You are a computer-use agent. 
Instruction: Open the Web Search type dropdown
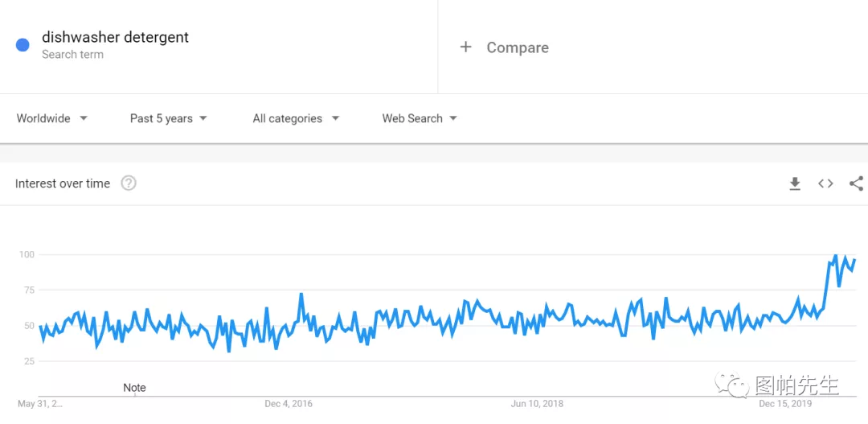(x=419, y=118)
